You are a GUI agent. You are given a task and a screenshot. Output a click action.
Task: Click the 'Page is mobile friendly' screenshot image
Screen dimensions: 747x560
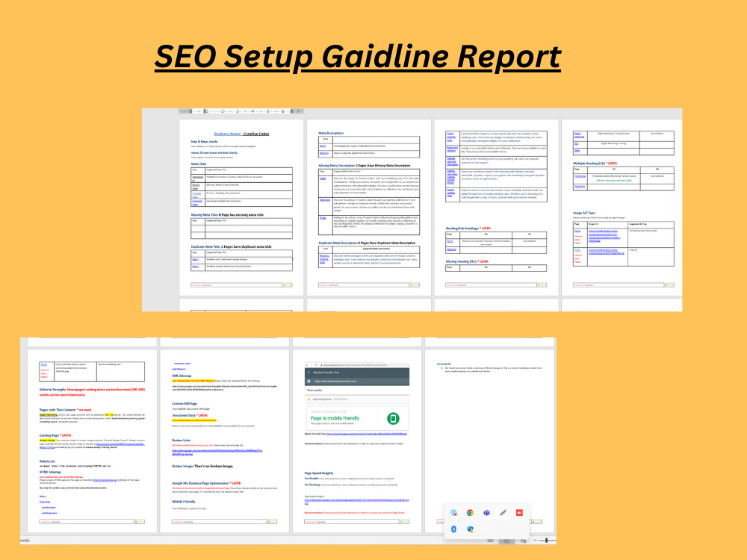click(357, 396)
